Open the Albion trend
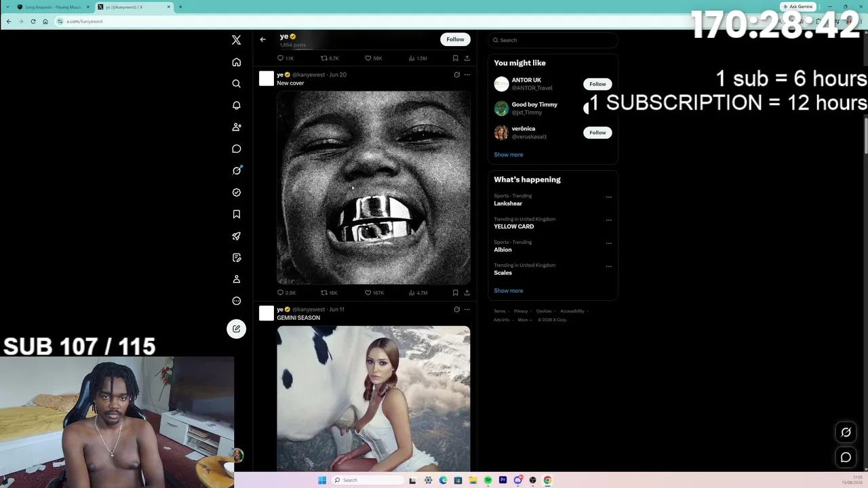 click(502, 249)
